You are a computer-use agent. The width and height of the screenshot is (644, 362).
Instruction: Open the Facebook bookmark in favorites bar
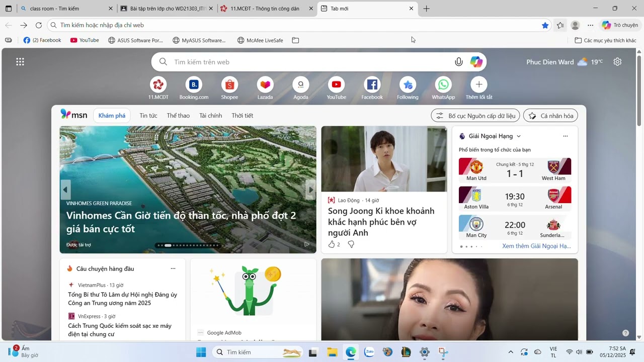click(x=42, y=40)
